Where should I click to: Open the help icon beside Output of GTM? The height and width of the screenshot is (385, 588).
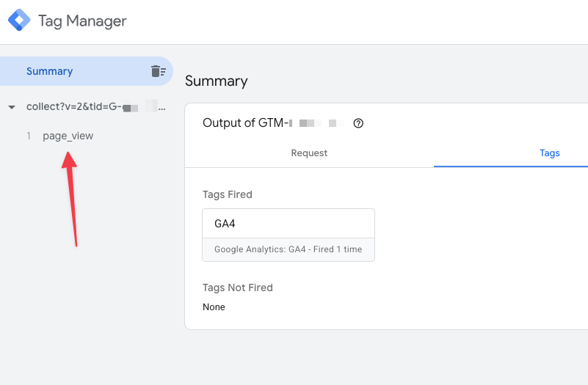click(358, 123)
